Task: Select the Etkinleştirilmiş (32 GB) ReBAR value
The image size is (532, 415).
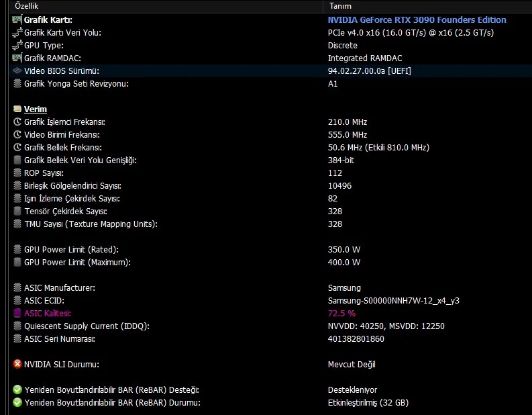Action: (x=368, y=403)
